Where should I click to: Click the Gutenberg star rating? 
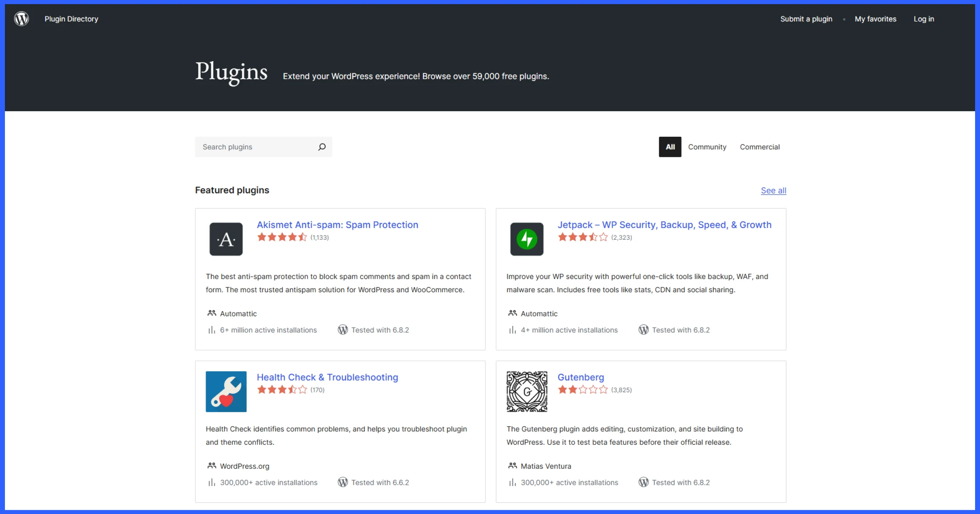[583, 390]
